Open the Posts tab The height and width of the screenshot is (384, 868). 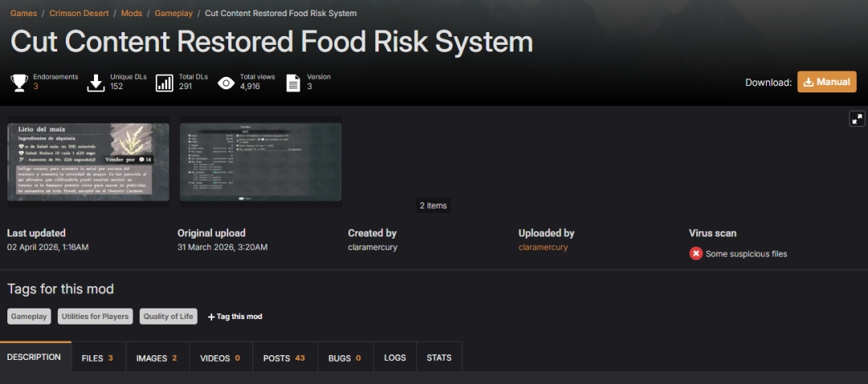[284, 358]
